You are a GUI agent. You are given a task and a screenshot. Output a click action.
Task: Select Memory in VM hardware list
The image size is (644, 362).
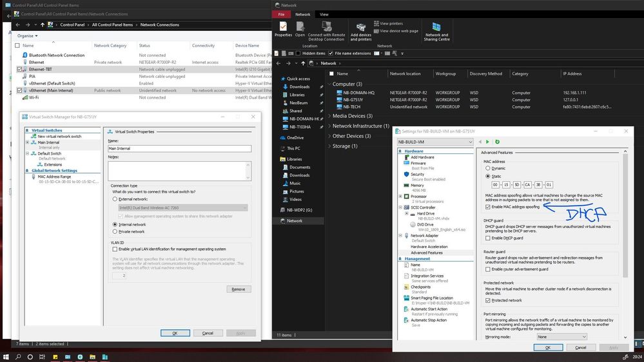click(x=417, y=186)
